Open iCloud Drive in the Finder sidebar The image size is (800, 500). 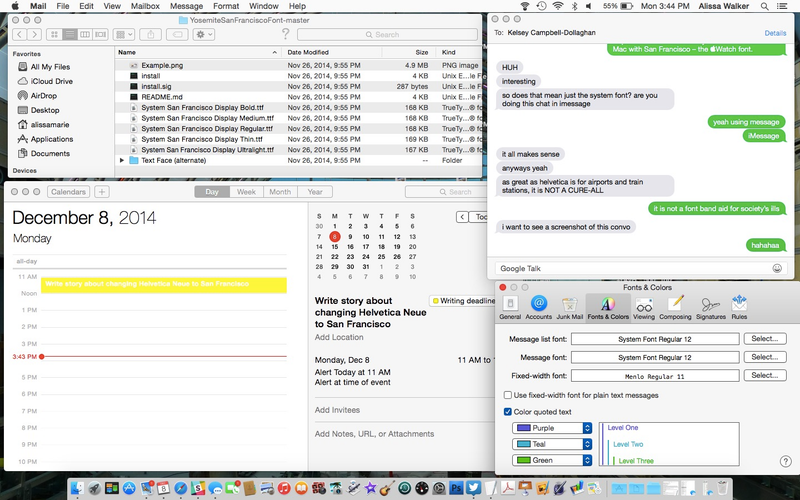(x=52, y=81)
